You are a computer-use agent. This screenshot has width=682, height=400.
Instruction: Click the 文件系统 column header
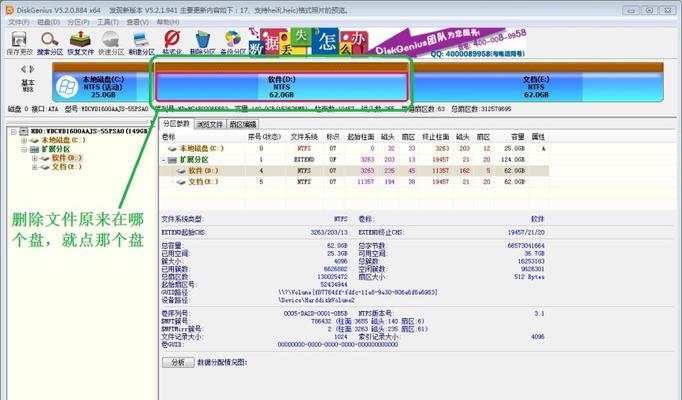point(304,137)
